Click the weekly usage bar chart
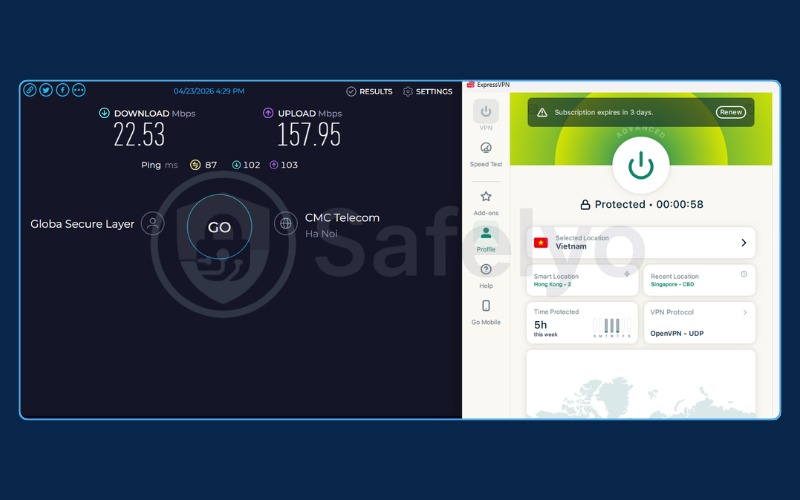Screen dimensions: 800x500 (x=612, y=328)
